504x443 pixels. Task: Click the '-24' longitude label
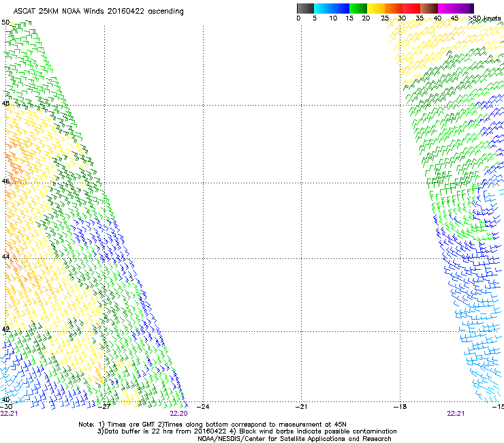pyautogui.click(x=203, y=407)
